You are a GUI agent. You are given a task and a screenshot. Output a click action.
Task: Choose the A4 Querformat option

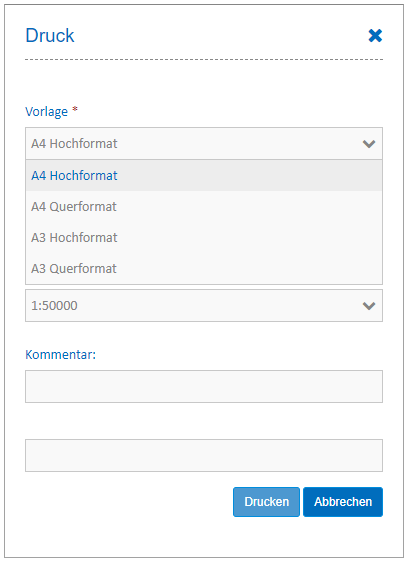[204, 206]
